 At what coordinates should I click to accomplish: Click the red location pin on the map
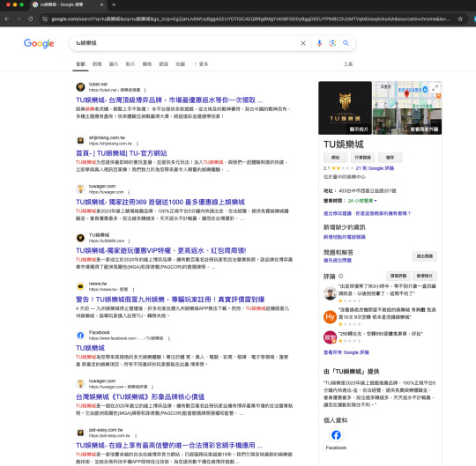pos(406,93)
